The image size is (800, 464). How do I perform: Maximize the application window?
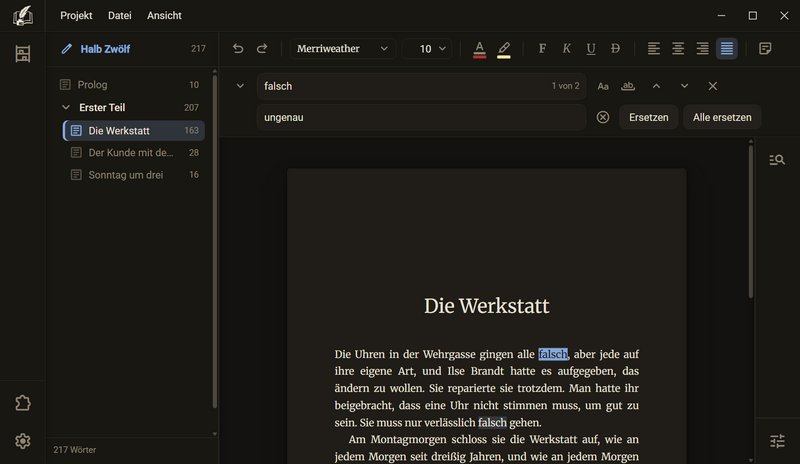coord(753,15)
